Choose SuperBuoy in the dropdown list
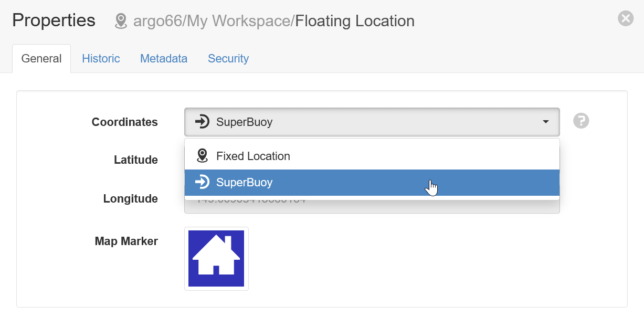 372,183
